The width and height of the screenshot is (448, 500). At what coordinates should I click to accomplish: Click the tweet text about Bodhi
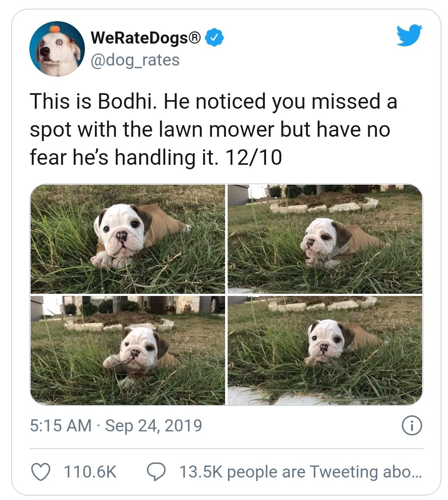point(213,129)
